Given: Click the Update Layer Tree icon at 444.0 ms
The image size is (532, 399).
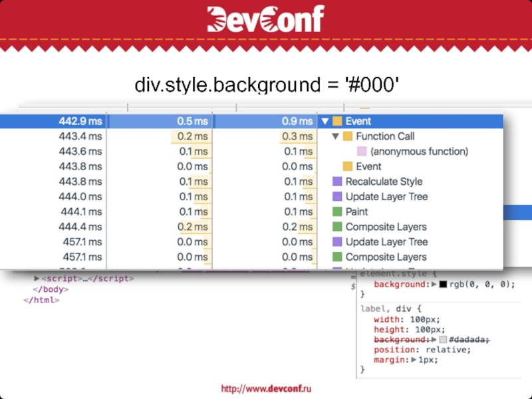Looking at the screenshot, I should (337, 197).
